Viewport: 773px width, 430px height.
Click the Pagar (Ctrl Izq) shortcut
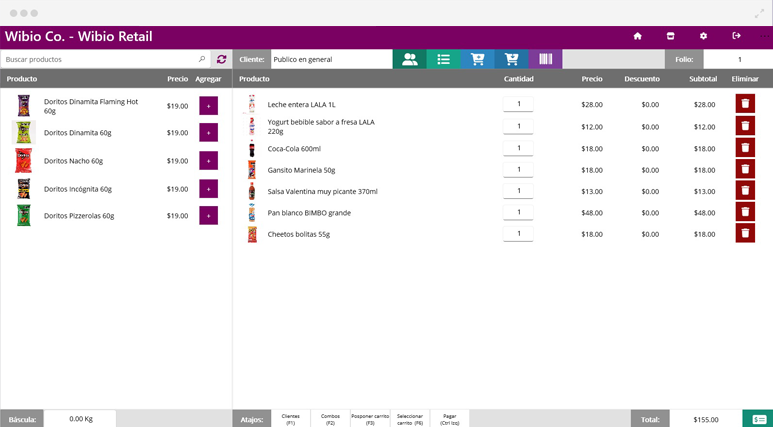[x=450, y=419]
